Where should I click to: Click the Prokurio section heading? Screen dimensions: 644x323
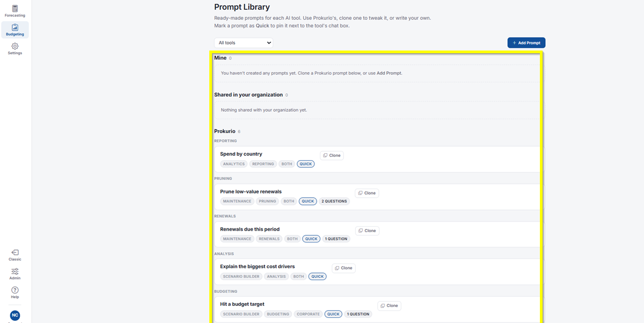(224, 131)
